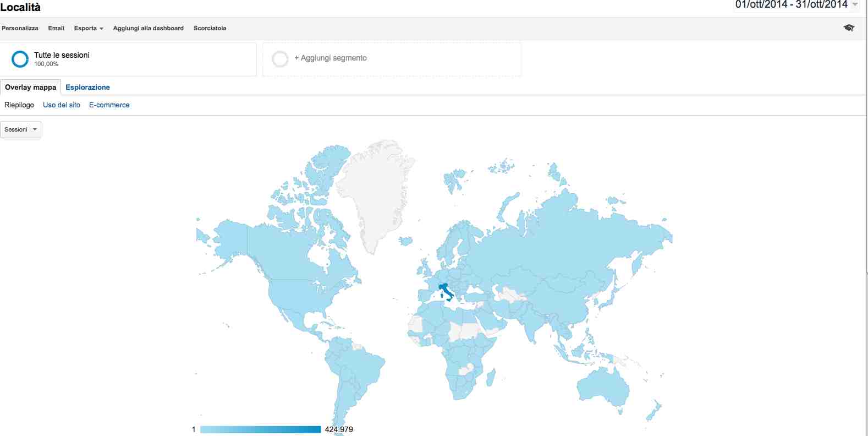Click the Personalizza button
Screen dimensions: 868x436
(x=20, y=28)
